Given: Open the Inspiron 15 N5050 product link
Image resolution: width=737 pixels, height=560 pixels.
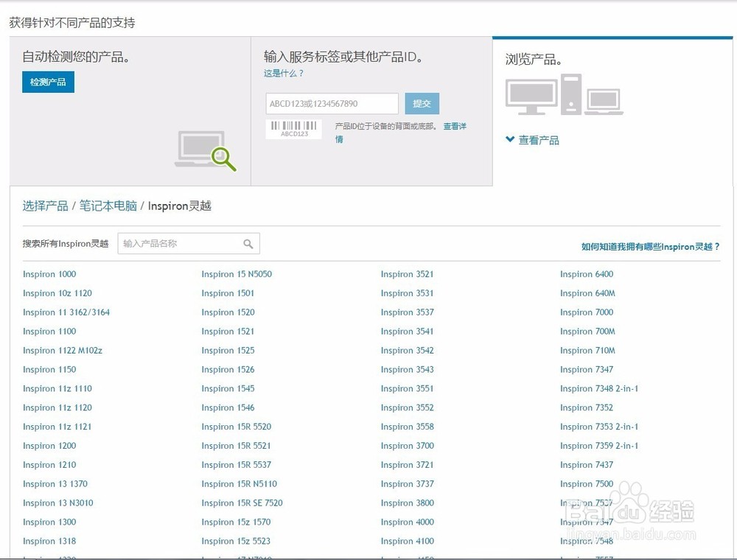Looking at the screenshot, I should (x=236, y=273).
